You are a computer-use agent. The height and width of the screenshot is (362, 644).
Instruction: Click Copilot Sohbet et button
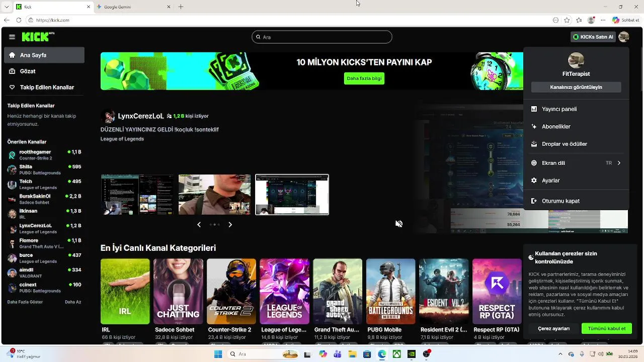(x=626, y=20)
